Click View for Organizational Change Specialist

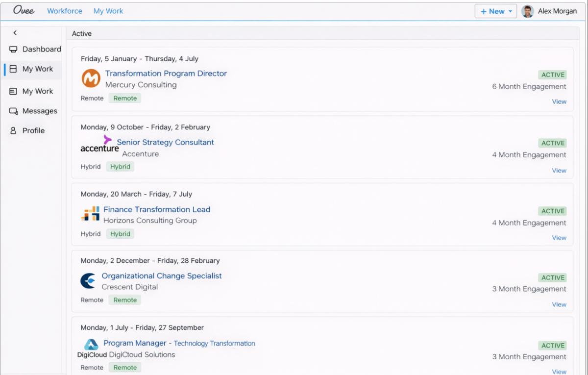tap(559, 304)
